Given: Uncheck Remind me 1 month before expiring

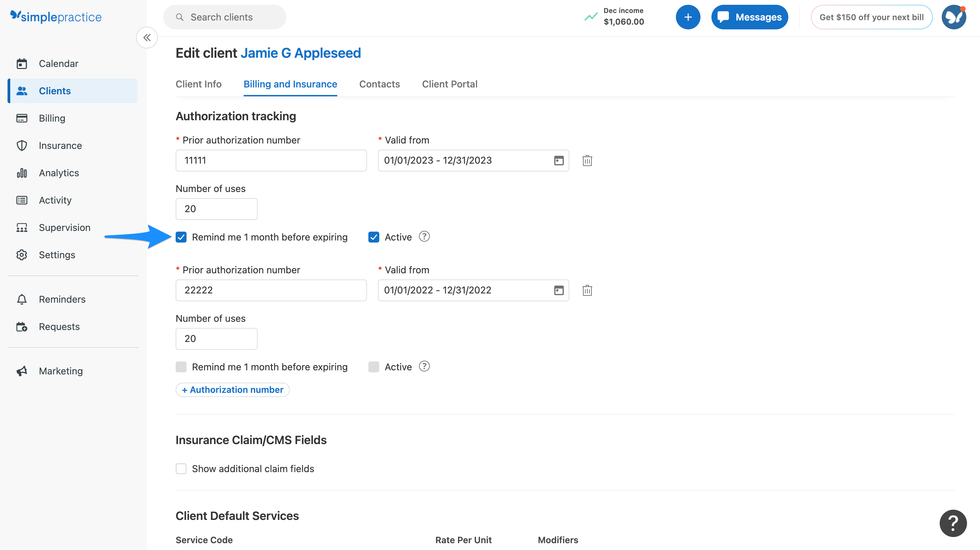Looking at the screenshot, I should pos(181,237).
